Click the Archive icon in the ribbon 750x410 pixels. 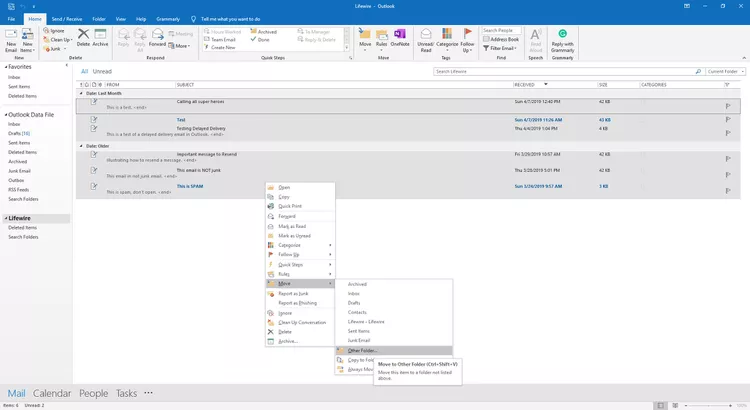click(x=100, y=34)
